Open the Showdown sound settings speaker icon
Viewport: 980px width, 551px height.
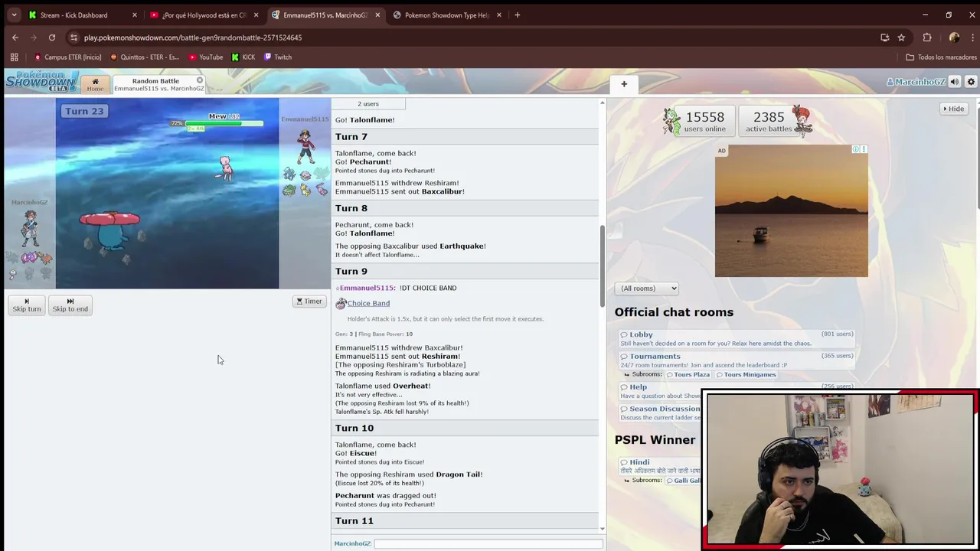pos(955,82)
